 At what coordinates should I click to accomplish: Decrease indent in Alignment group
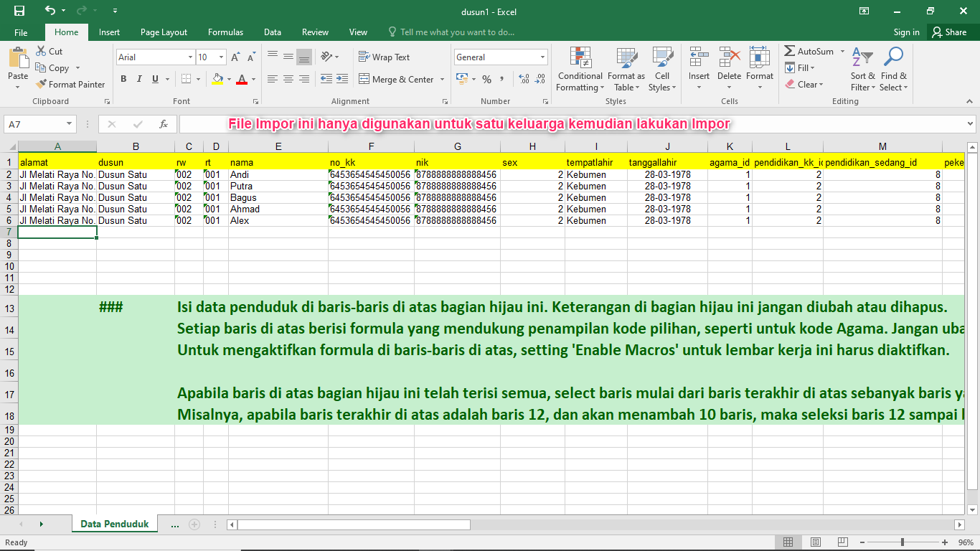(326, 80)
